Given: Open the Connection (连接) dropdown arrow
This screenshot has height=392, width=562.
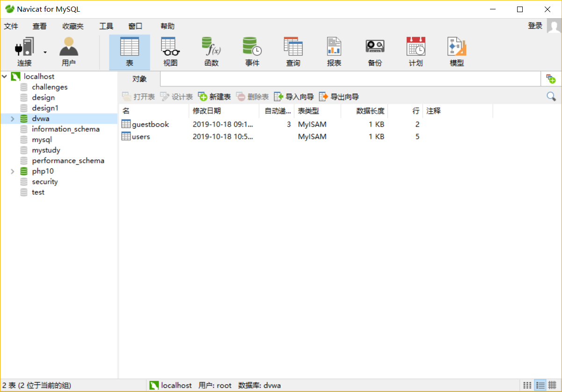Looking at the screenshot, I should (45, 52).
